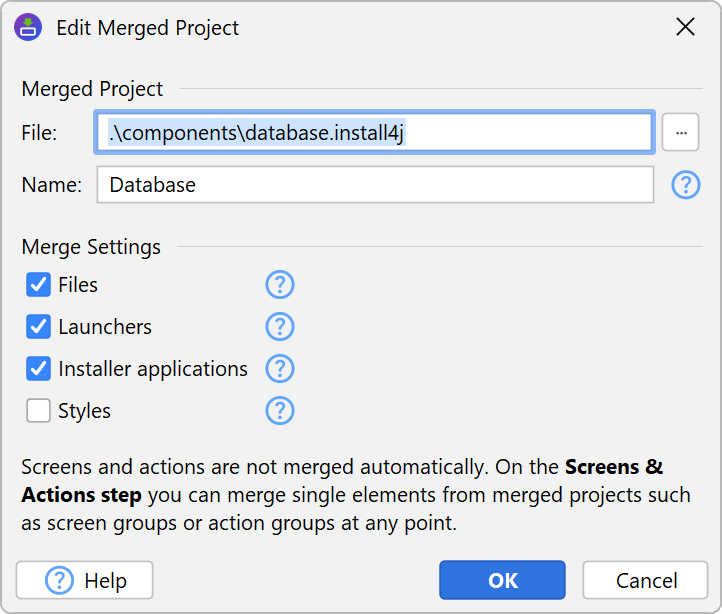This screenshot has width=722, height=614.
Task: Focus the Name field containing Database
Action: 375,185
